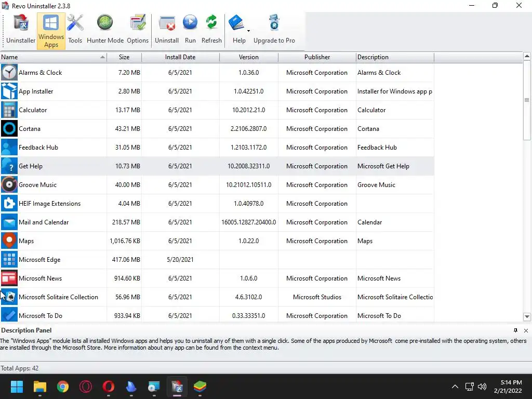Select the Calculator app icon
The height and width of the screenshot is (399, 532).
point(9,110)
